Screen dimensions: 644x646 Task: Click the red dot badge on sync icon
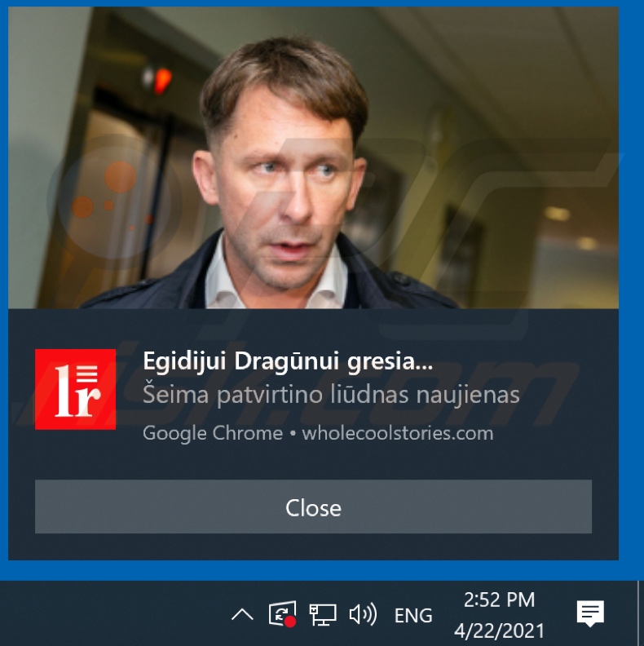click(290, 622)
